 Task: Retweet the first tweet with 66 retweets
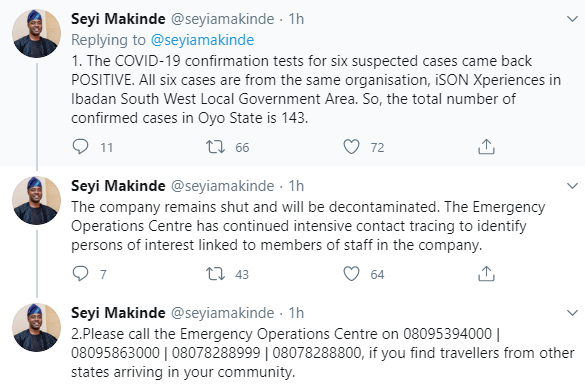point(215,147)
